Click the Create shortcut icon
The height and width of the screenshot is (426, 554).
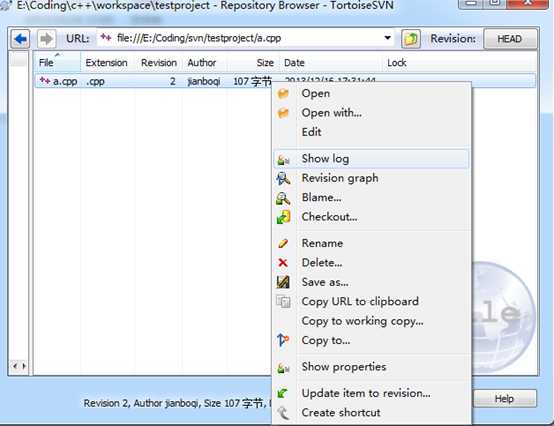click(x=283, y=413)
